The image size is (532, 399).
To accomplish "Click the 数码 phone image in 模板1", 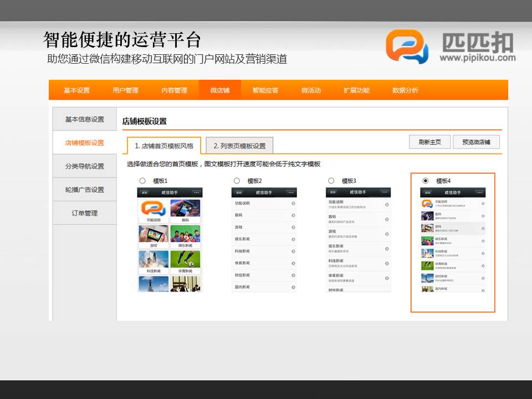I will coord(185,208).
